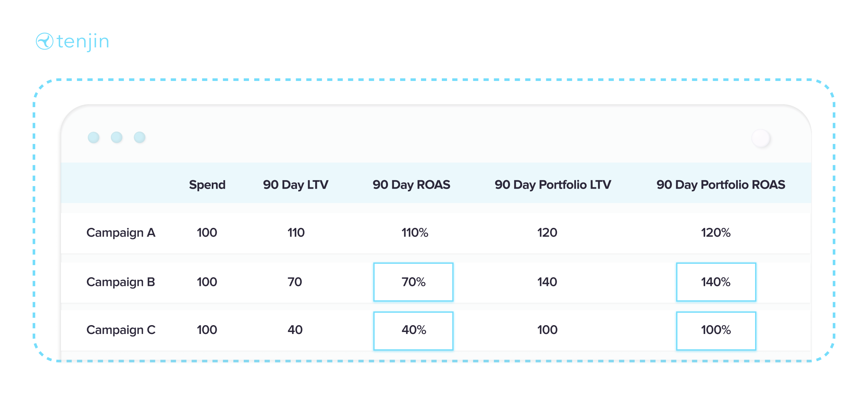Click the 90 Day Portfolio ROAS header
868x395 pixels.
(x=721, y=185)
